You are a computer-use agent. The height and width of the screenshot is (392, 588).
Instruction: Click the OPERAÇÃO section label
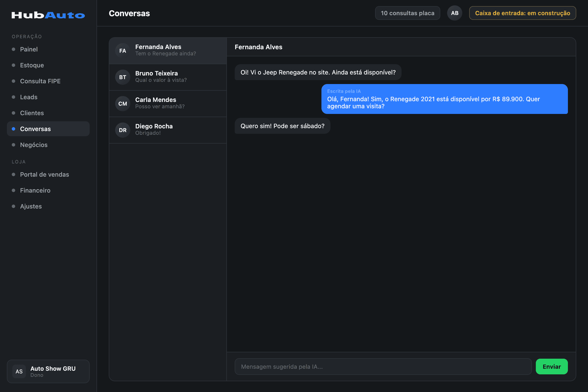[x=27, y=37]
